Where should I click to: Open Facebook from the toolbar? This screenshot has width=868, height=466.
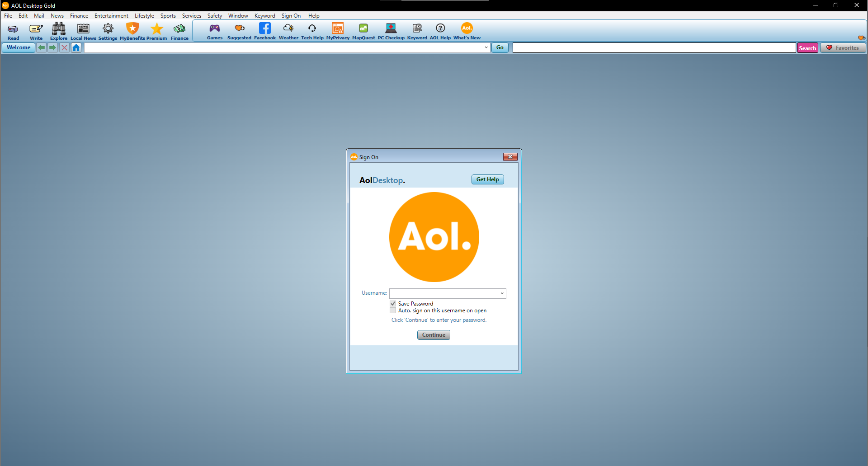[x=264, y=31]
